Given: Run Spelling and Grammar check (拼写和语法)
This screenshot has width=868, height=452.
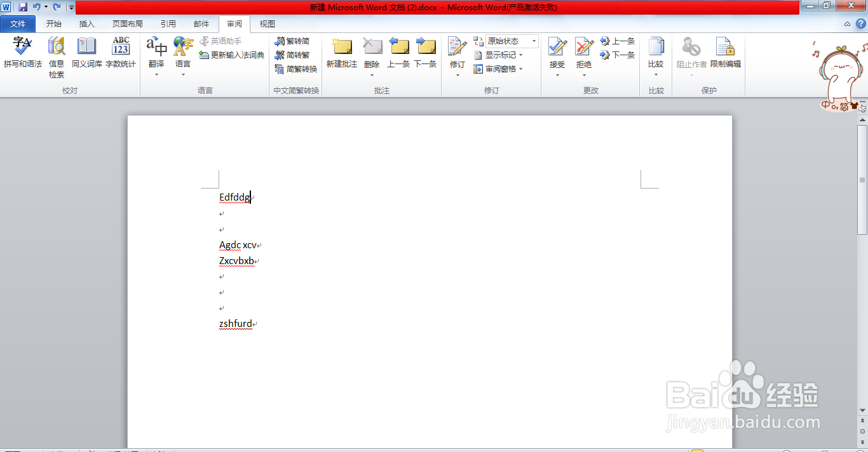Looking at the screenshot, I should 23,53.
